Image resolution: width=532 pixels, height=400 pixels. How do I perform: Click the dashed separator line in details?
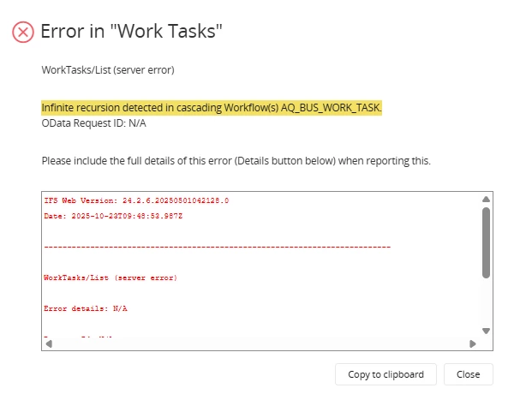pos(217,247)
